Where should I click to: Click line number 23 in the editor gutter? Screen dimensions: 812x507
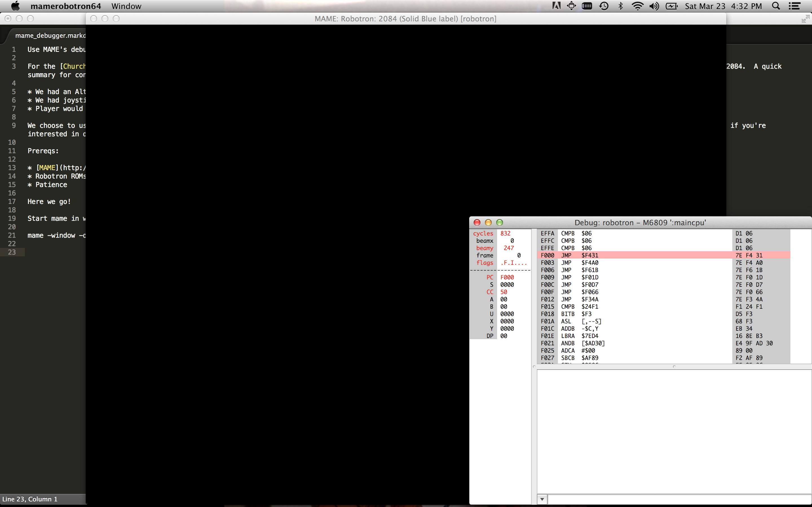[x=12, y=252]
